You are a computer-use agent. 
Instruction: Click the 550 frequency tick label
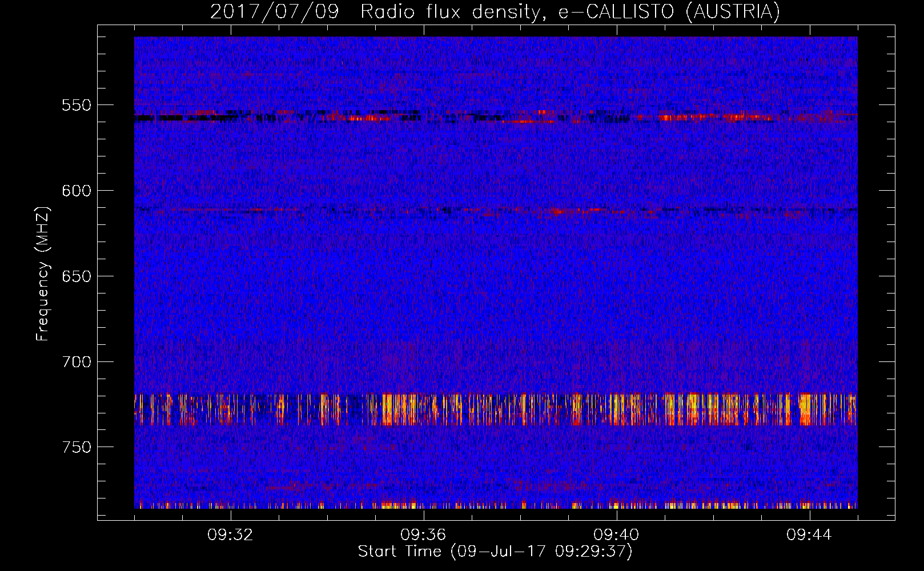tap(77, 105)
